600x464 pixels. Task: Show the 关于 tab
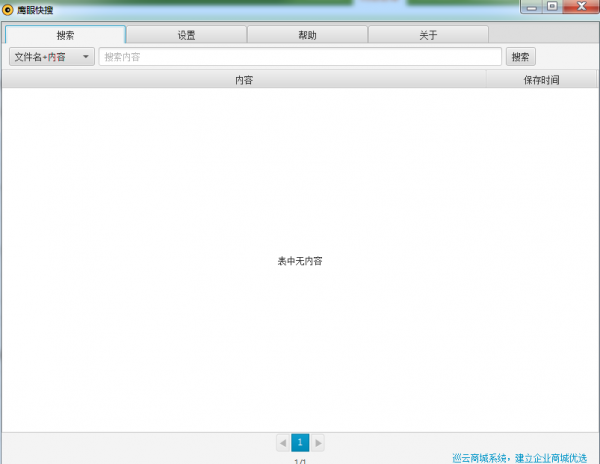(x=428, y=35)
